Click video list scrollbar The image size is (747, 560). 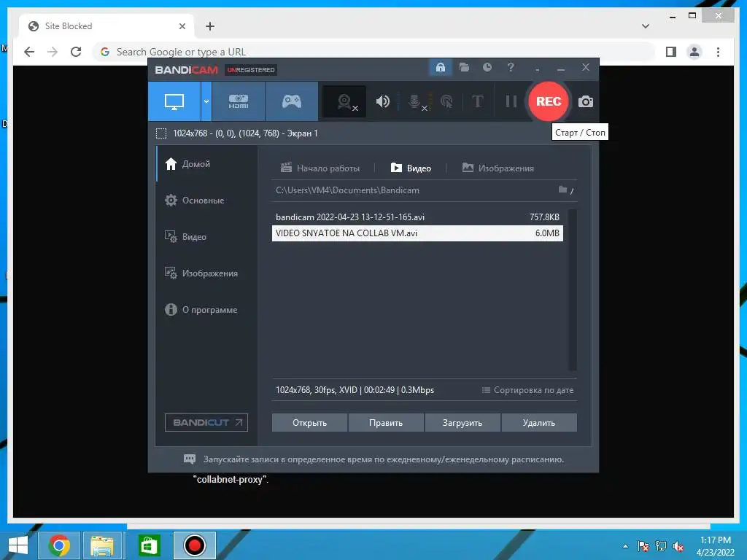click(x=573, y=289)
